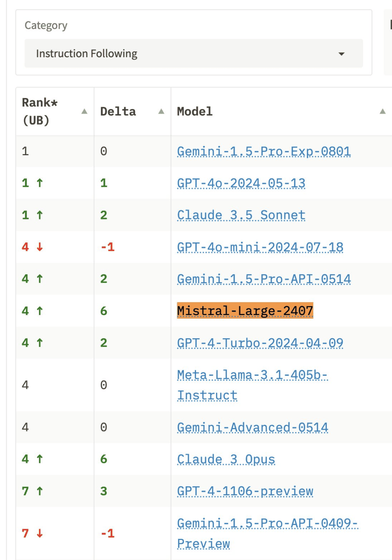
Task: Open Gemini-1.5-Pro-API-0409-Preview link
Action: click(268, 533)
